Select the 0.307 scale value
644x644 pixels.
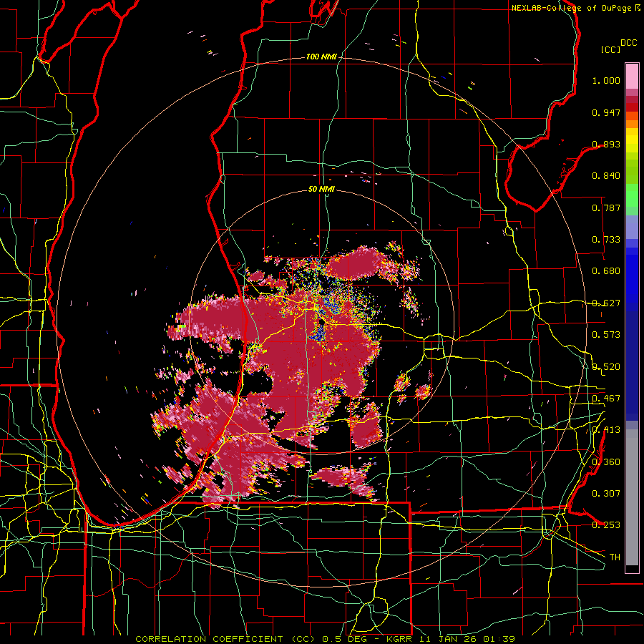606,494
